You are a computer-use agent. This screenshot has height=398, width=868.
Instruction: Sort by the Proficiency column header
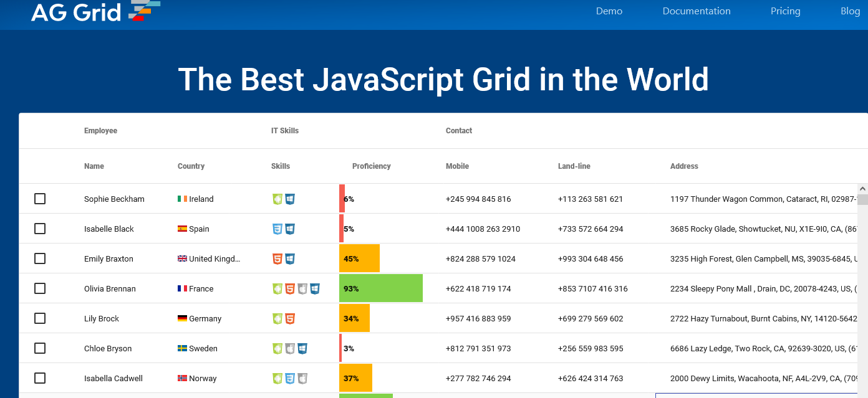(372, 166)
